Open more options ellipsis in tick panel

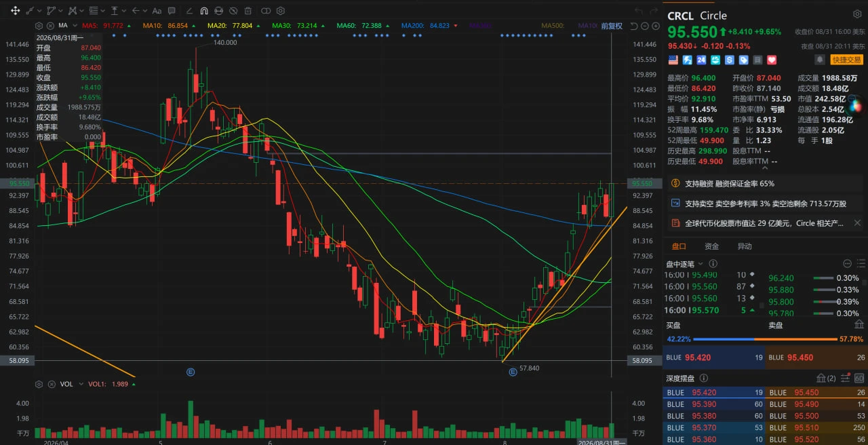[x=847, y=263]
